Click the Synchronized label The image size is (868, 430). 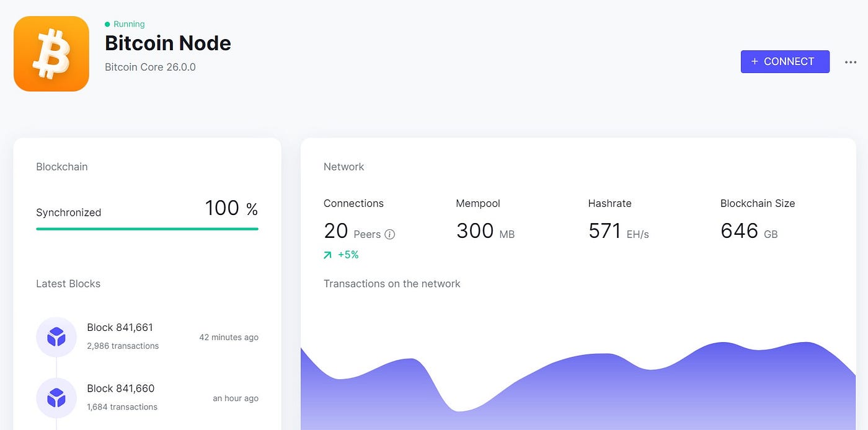[x=68, y=213]
